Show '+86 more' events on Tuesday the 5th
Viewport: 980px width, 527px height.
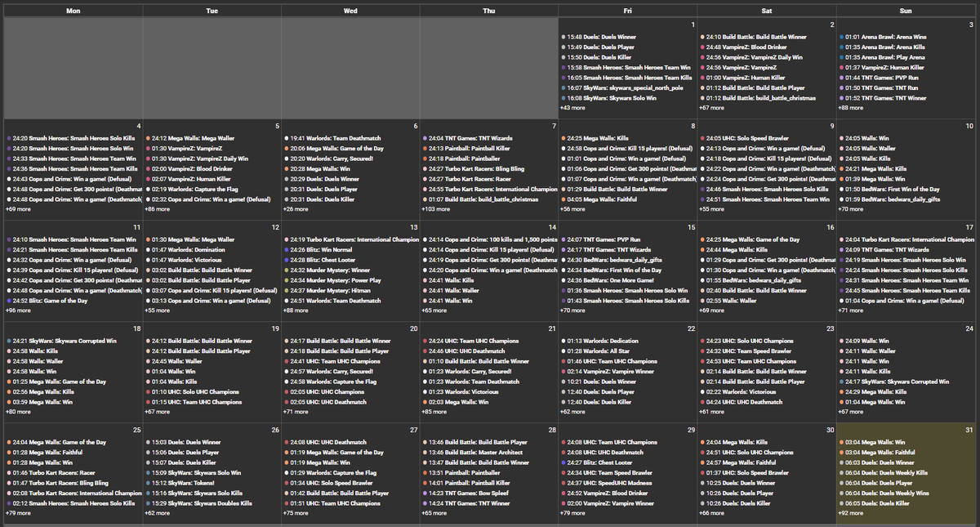point(156,209)
